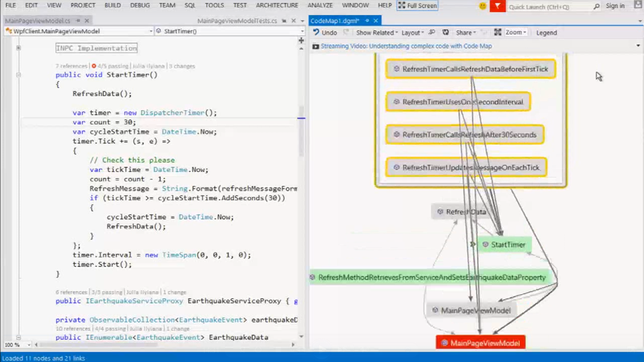
Task: Click the Quick Launch magnifier icon
Action: point(596,6)
